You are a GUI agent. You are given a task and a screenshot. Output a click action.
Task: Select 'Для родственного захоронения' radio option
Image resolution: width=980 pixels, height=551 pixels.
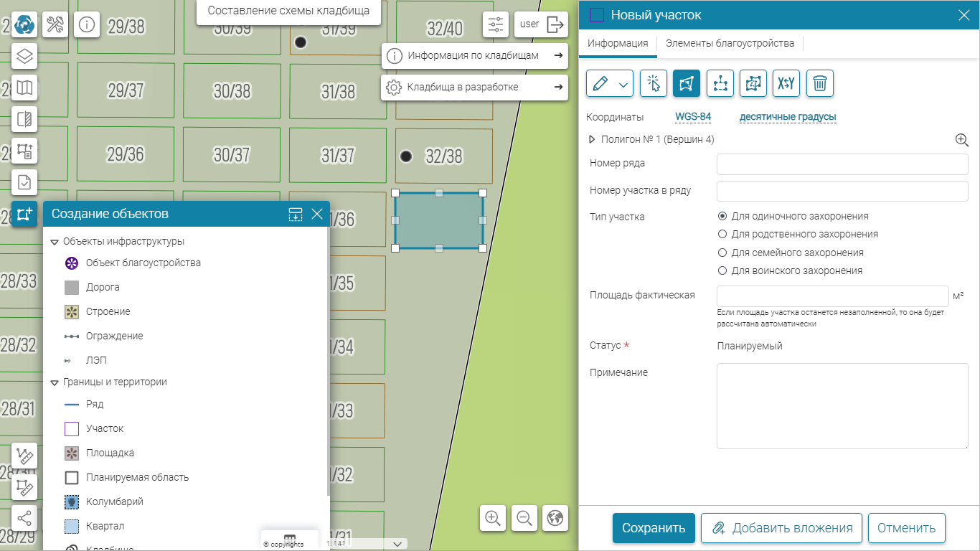click(722, 234)
